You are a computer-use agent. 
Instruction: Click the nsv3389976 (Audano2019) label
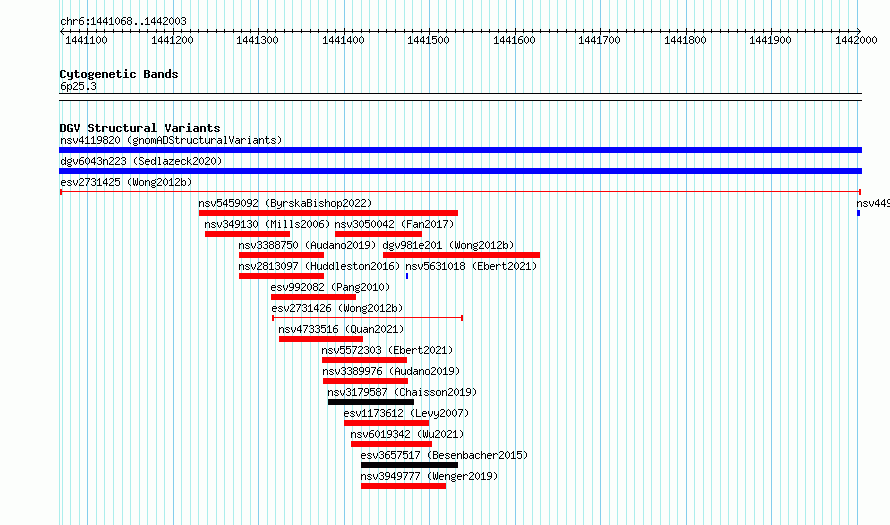pos(391,371)
